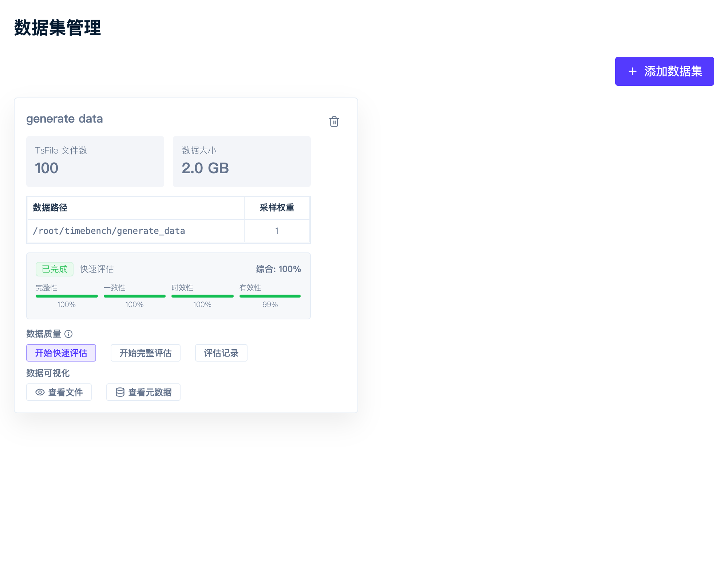Click the 99% validity percentage
This screenshot has height=582, width=728.
tap(270, 304)
